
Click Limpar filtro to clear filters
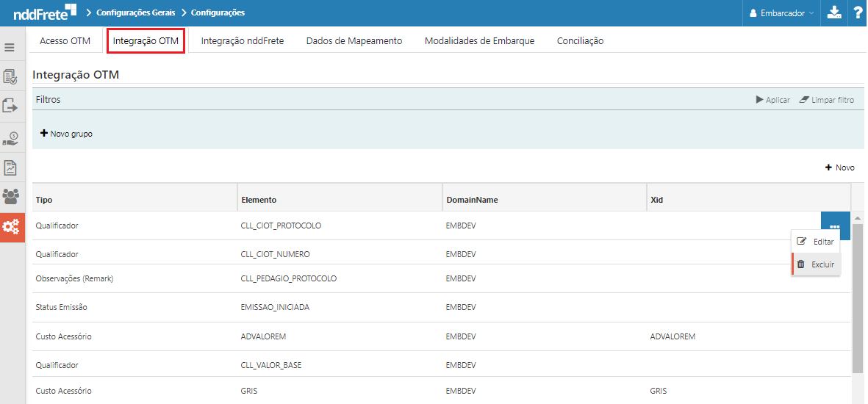point(827,100)
